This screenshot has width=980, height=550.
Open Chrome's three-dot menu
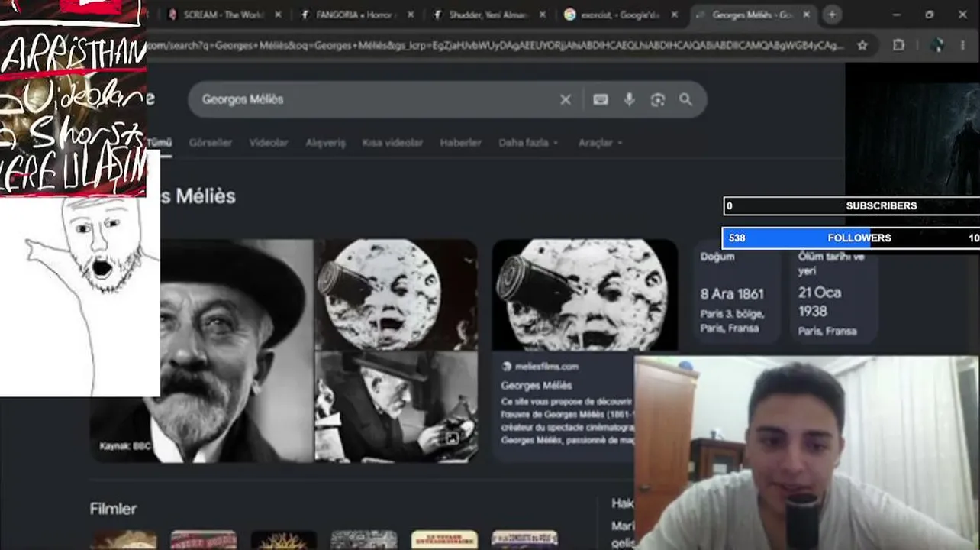pyautogui.click(x=962, y=45)
